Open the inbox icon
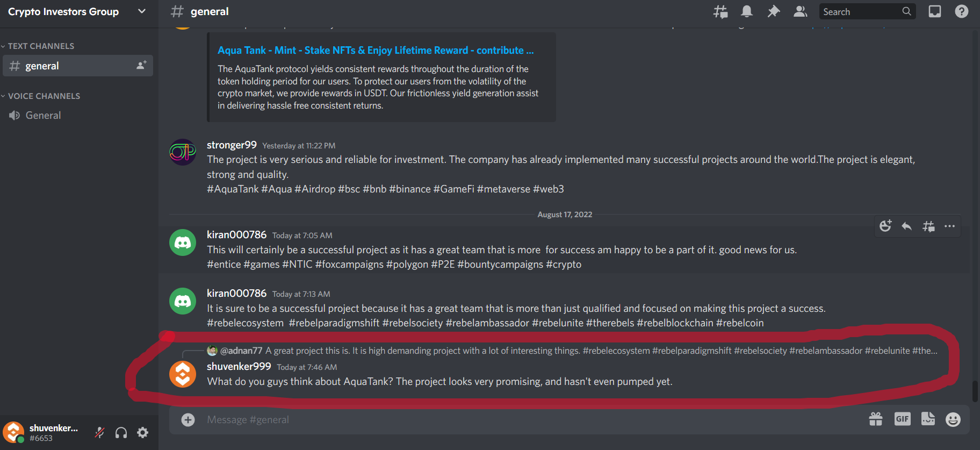The image size is (980, 450). click(x=935, y=11)
